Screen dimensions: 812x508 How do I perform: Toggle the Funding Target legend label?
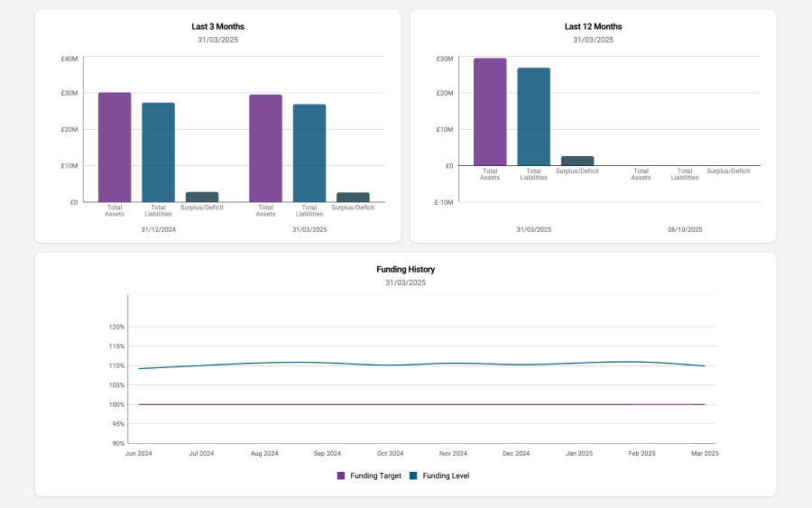pos(375,476)
